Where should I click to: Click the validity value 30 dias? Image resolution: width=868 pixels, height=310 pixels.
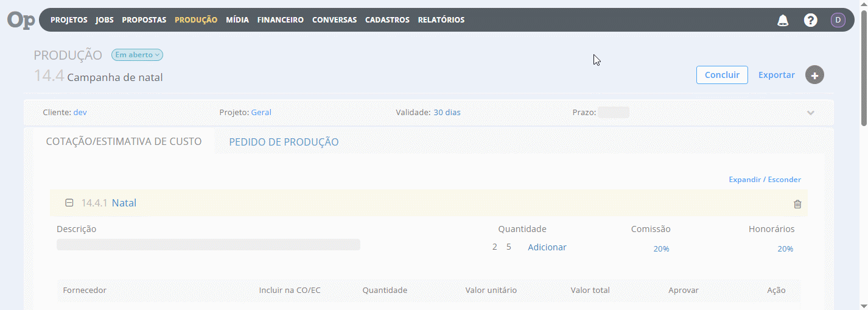[447, 113]
